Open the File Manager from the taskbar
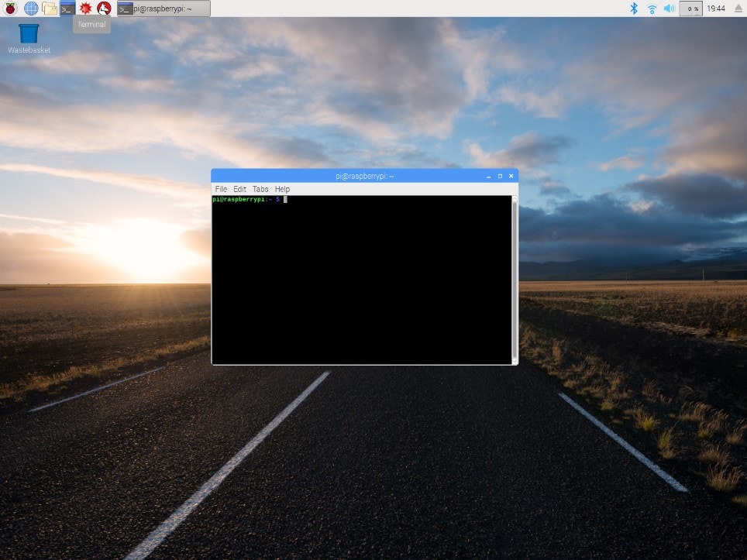This screenshot has width=747, height=560. [x=48, y=9]
